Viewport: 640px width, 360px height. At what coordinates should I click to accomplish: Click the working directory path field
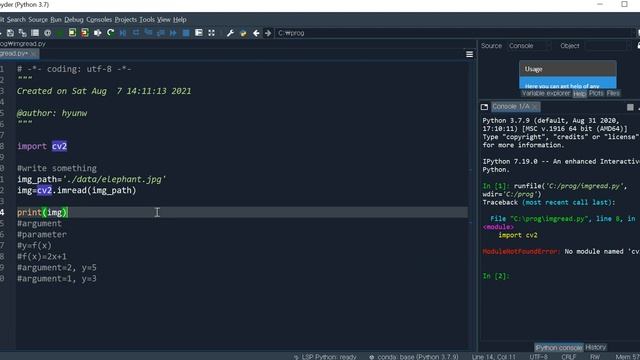455,33
